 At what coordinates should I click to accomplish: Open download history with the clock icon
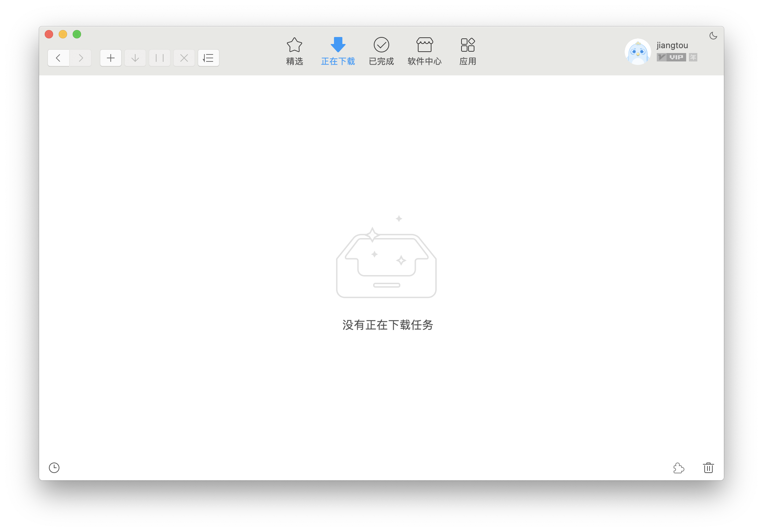[54, 468]
